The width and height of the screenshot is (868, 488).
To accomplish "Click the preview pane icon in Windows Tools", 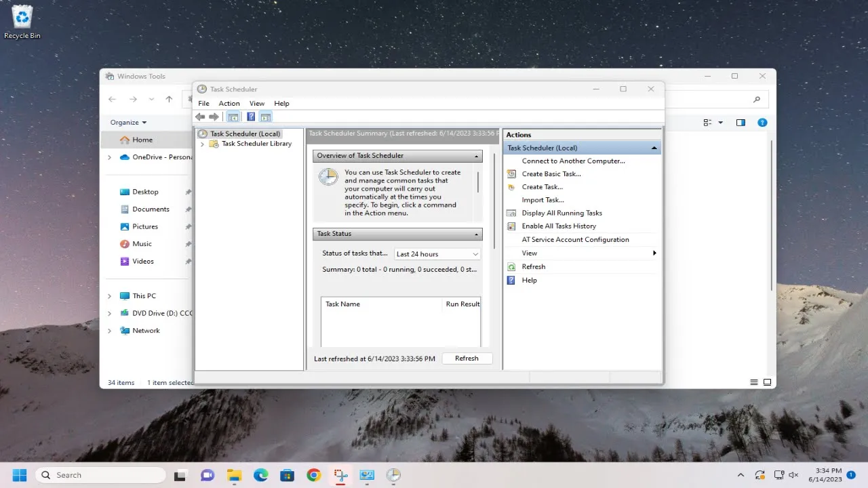I will click(741, 123).
